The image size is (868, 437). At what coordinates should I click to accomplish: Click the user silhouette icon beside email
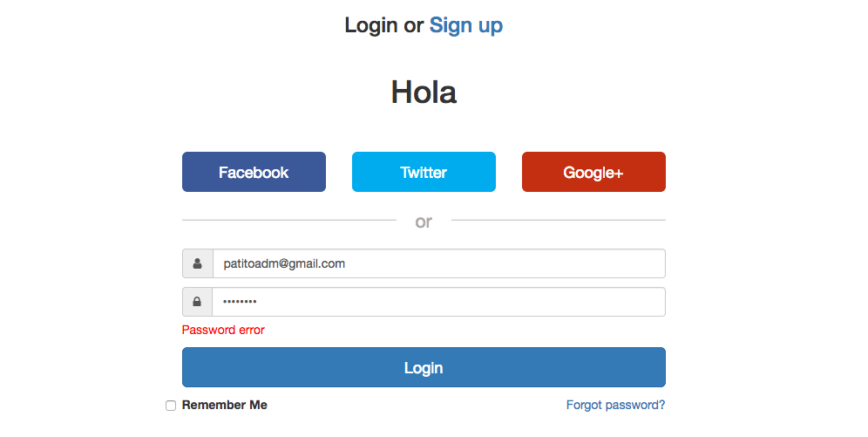(198, 263)
